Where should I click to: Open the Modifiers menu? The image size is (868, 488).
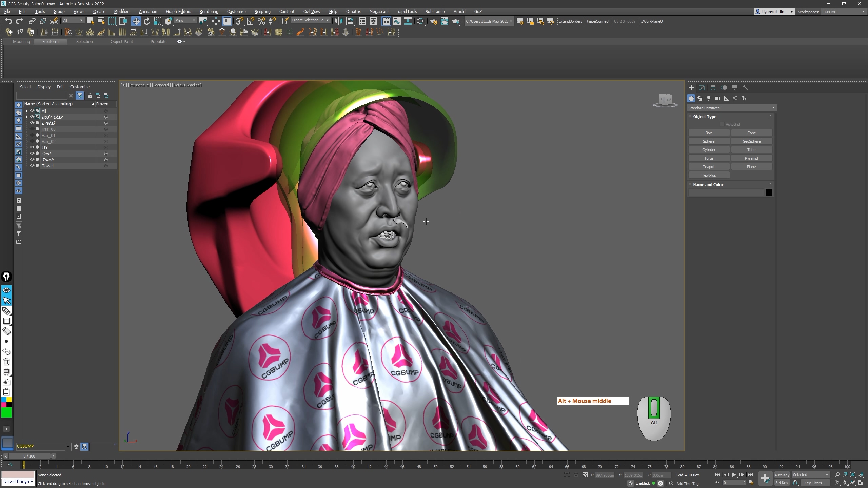[x=122, y=11]
